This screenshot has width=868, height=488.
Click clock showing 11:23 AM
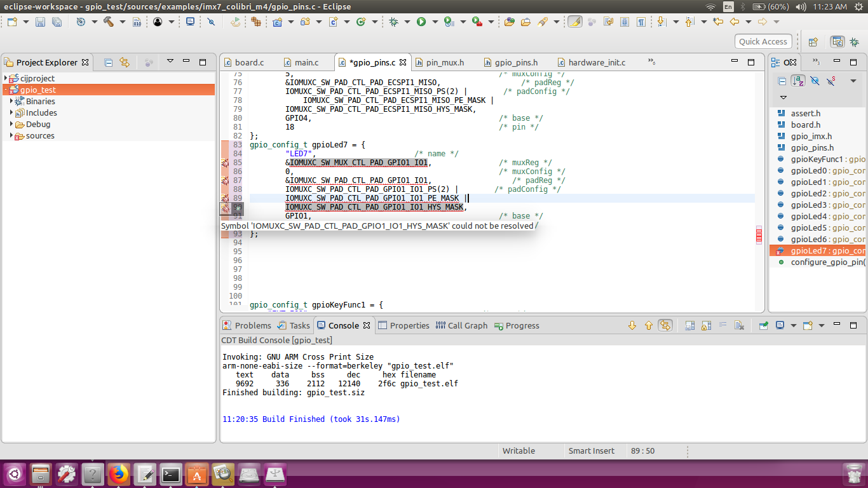coord(829,6)
